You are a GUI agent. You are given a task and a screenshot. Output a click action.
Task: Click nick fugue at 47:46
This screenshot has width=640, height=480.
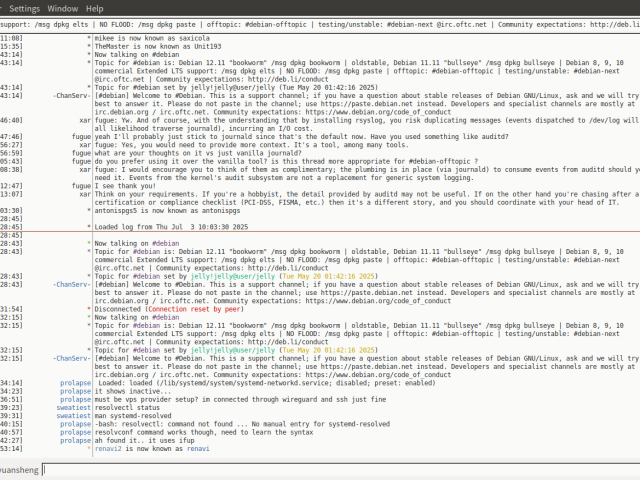pyautogui.click(x=82, y=137)
